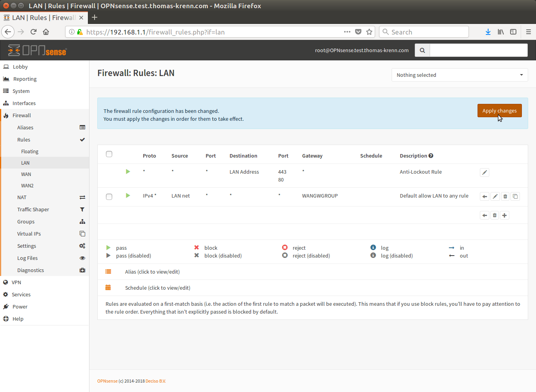Click the Description help question mark icon

pos(431,156)
